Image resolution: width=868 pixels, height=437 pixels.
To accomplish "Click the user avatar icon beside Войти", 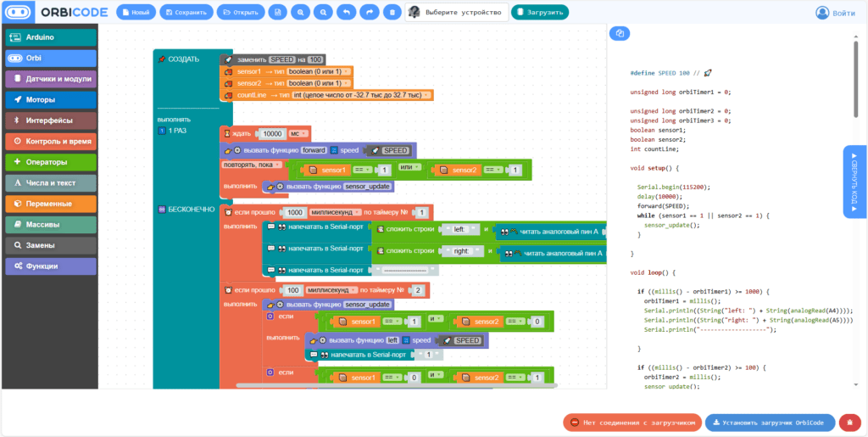I will pyautogui.click(x=822, y=12).
